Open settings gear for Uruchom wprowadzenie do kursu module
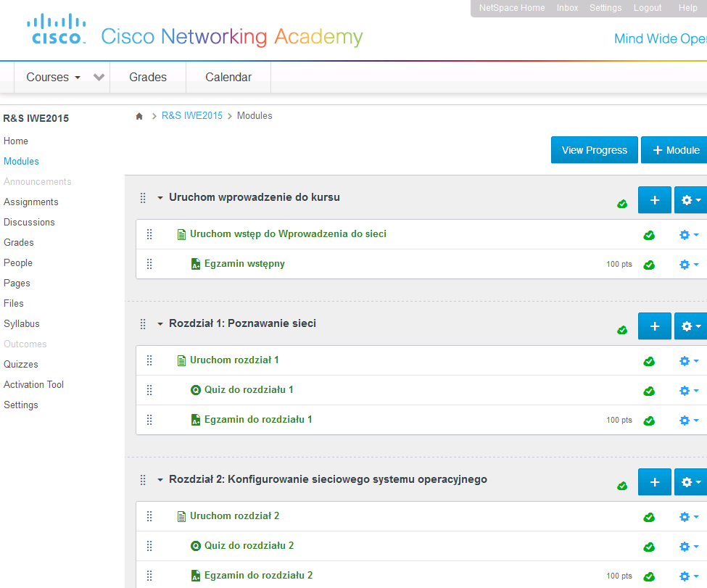 coord(691,200)
